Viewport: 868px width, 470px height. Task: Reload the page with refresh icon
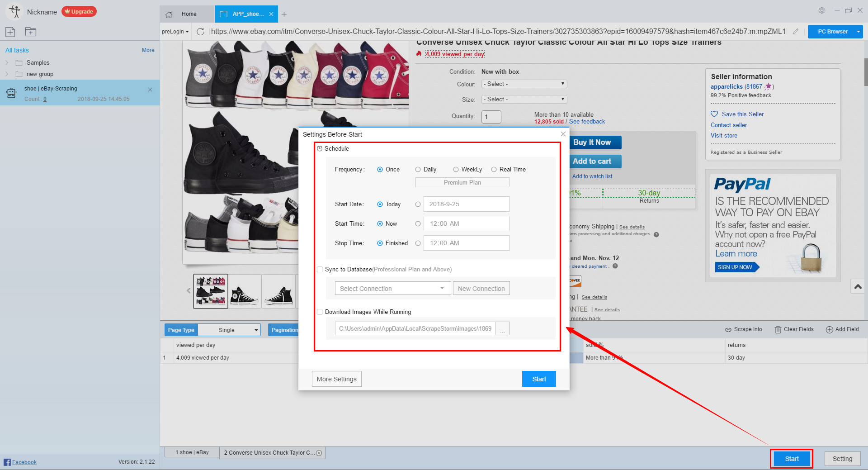tap(201, 31)
